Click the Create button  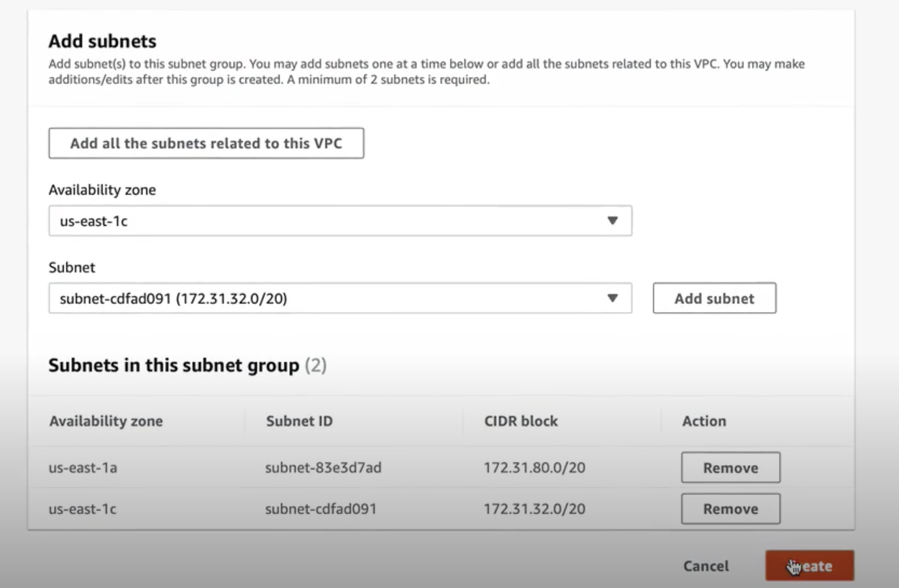809,566
